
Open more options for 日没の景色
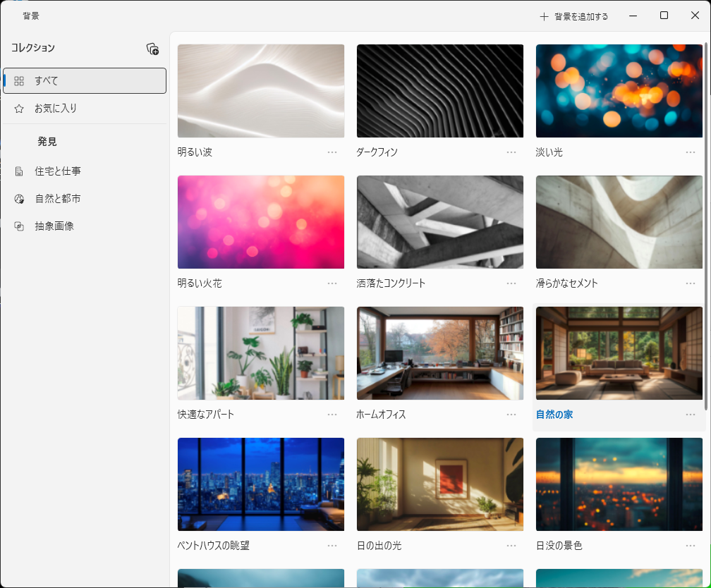(691, 546)
